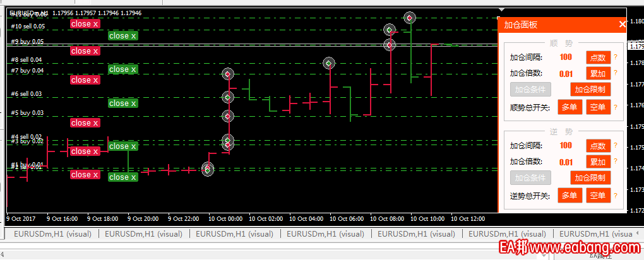The width and height of the screenshot is (644, 260).
Task: Select the #6 sell 0.03 order label
Action: point(27,93)
